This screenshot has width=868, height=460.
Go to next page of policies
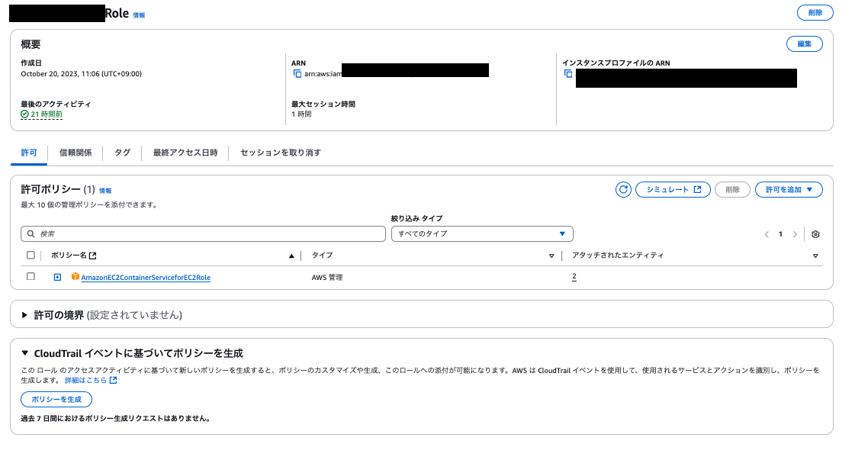click(x=795, y=234)
